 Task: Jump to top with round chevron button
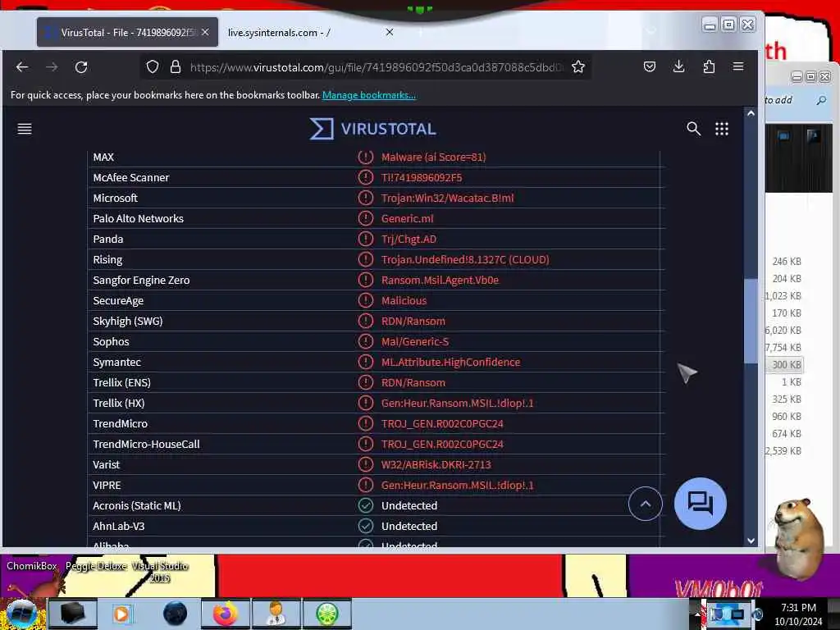[646, 504]
